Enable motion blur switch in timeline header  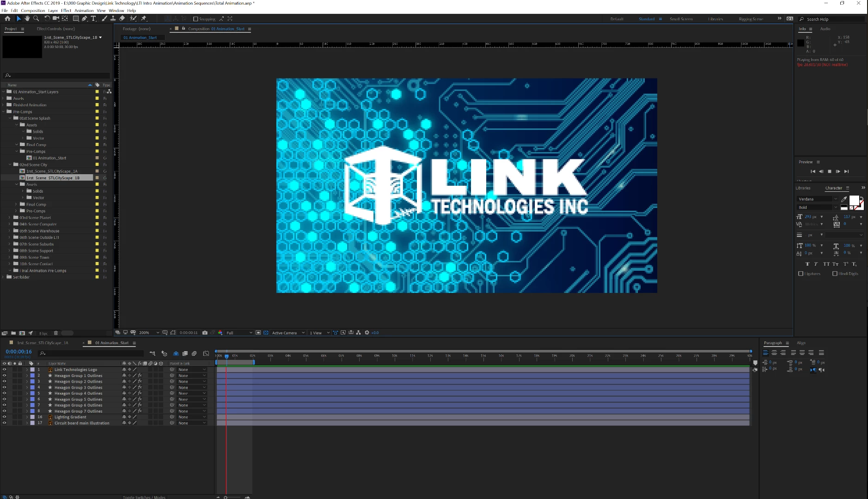pyautogui.click(x=194, y=353)
